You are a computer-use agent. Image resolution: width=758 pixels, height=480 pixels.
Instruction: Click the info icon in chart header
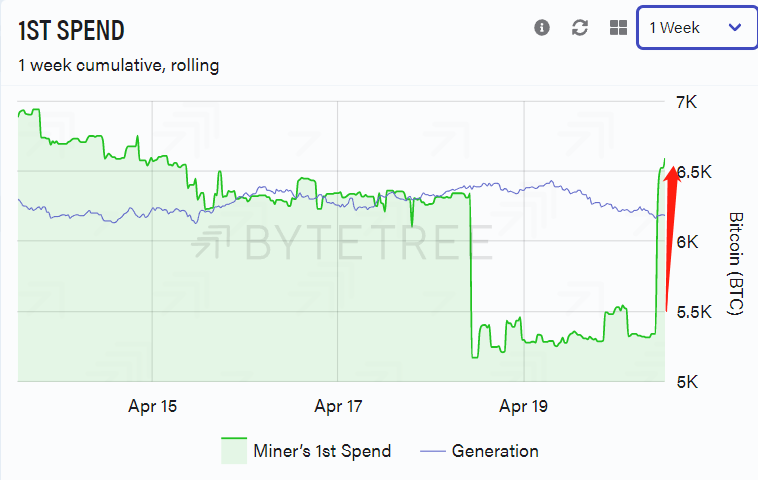point(542,28)
